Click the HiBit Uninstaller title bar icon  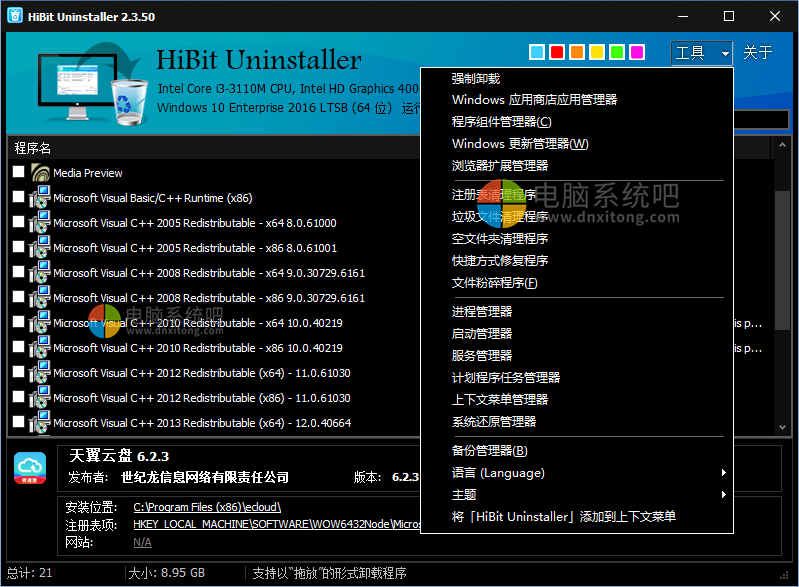click(15, 16)
